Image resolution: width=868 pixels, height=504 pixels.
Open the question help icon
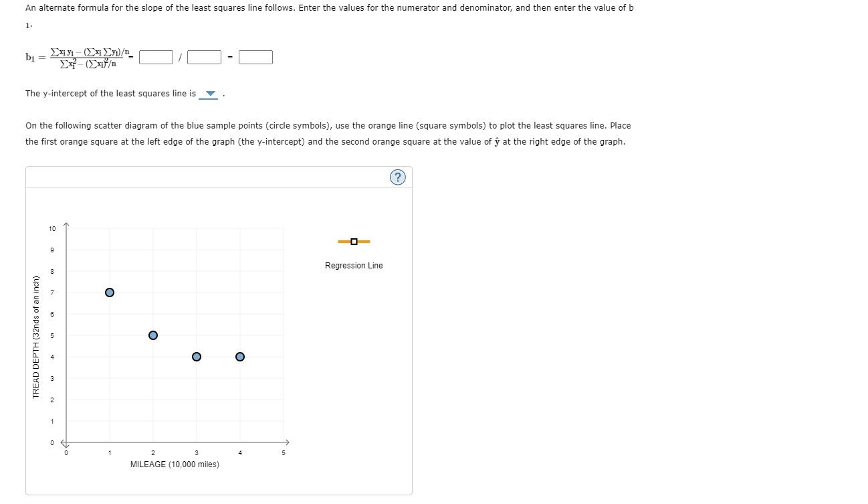(398, 177)
